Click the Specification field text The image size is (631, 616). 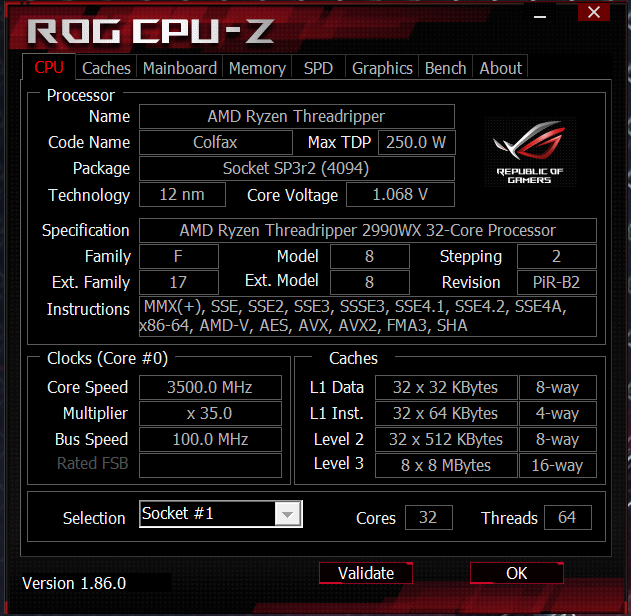click(x=368, y=231)
